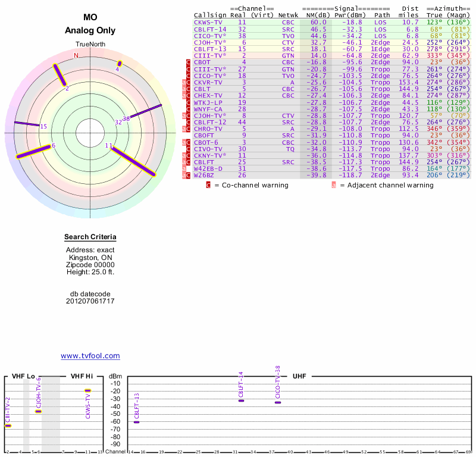
Task: Click the CBLFT-14 marker in UHF chart
Action: coord(241,400)
